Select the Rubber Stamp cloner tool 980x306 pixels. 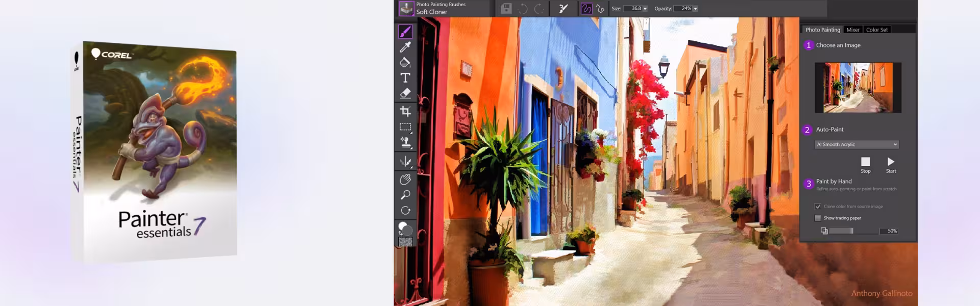pyautogui.click(x=405, y=143)
